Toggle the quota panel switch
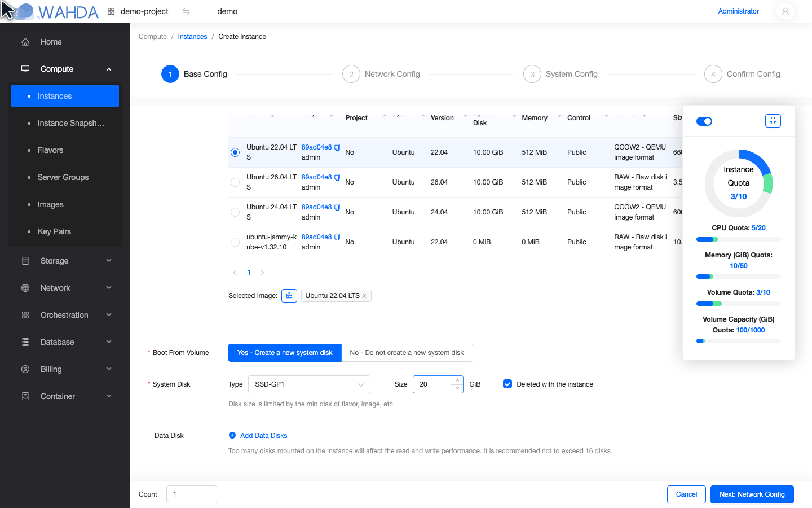Viewport: 812px width, 508px height. [x=704, y=121]
